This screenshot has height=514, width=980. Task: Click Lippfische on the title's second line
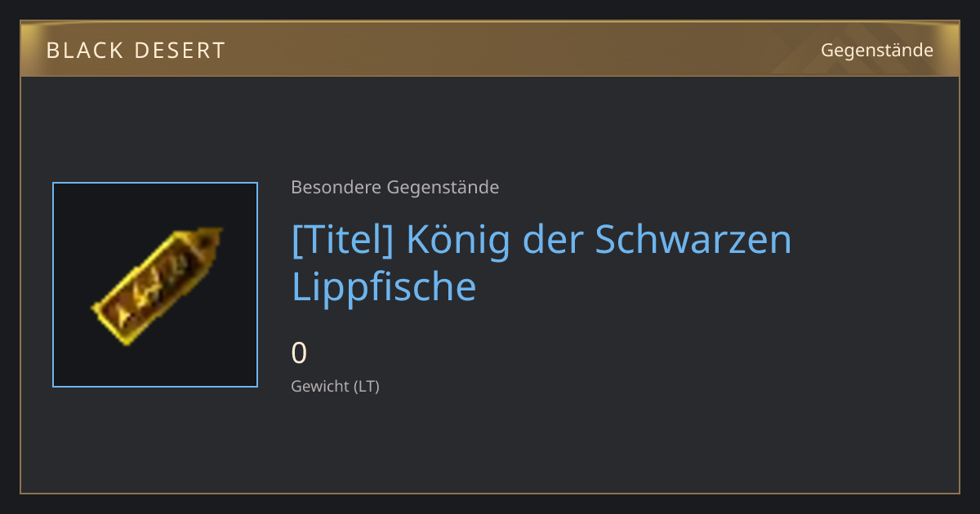(384, 286)
